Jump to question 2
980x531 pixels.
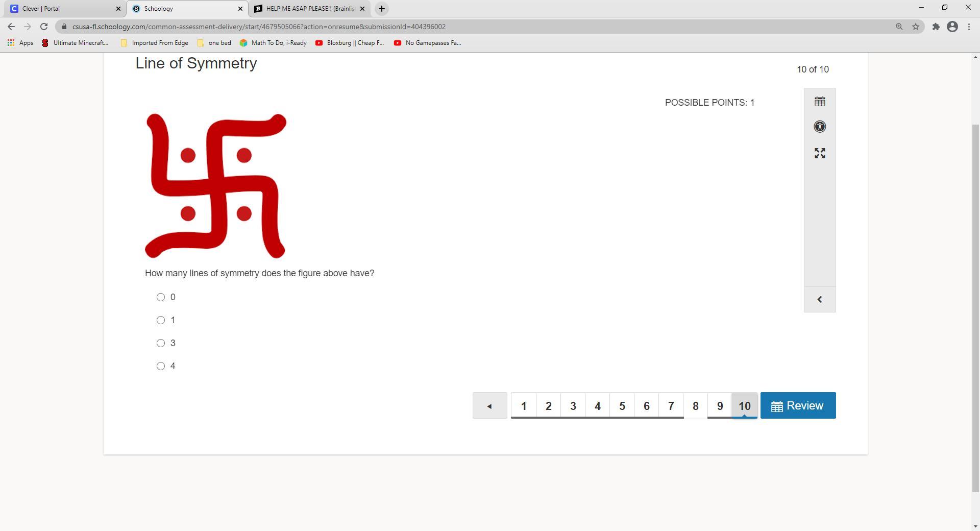549,406
